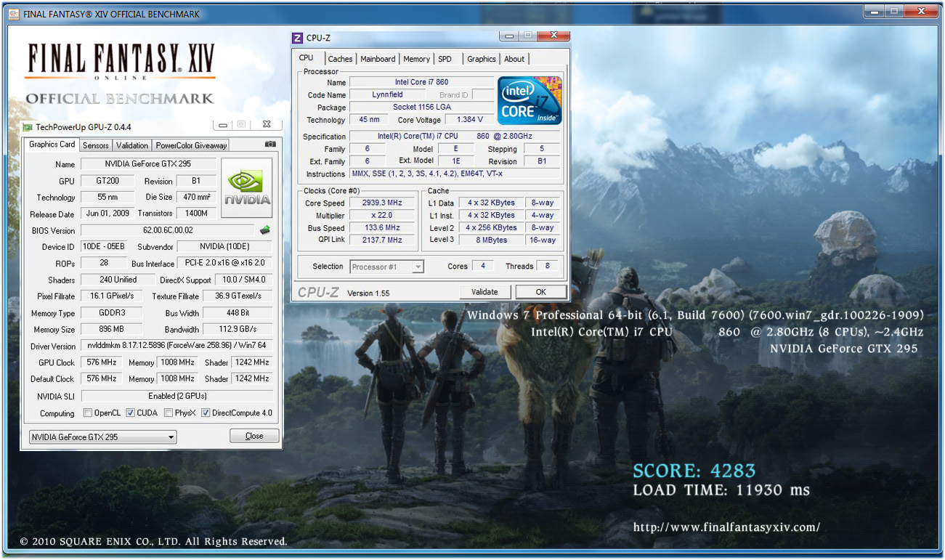Select the CPU tab in CPU-Z
The width and height of the screenshot is (945, 560).
(x=307, y=58)
